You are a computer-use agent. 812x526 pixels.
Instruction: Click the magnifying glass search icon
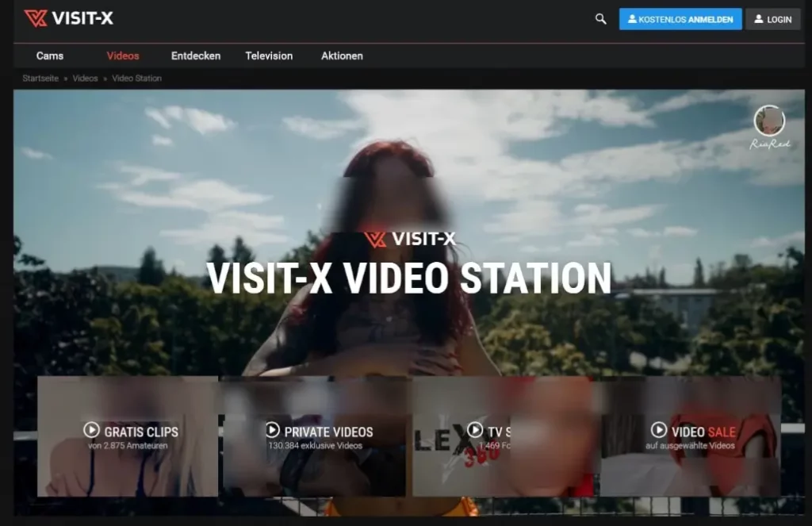(600, 17)
